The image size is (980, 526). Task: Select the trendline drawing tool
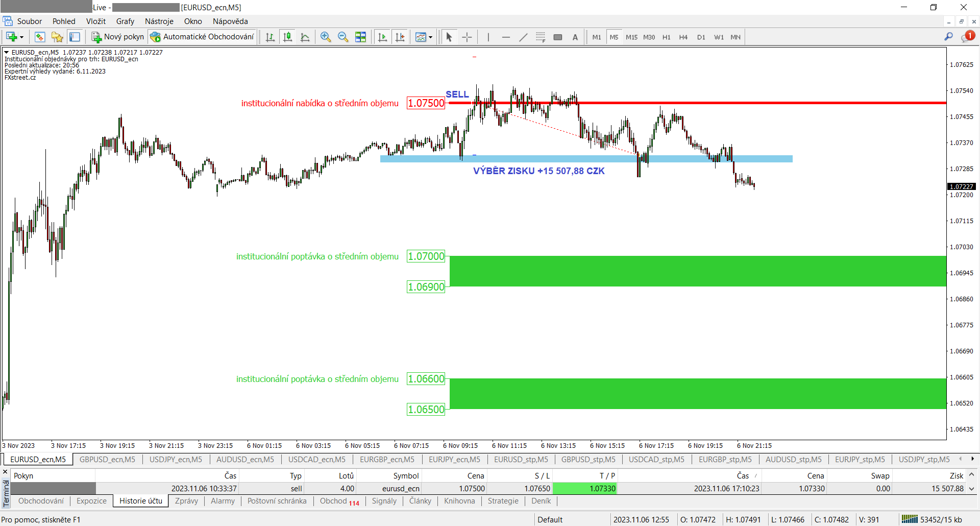click(523, 37)
